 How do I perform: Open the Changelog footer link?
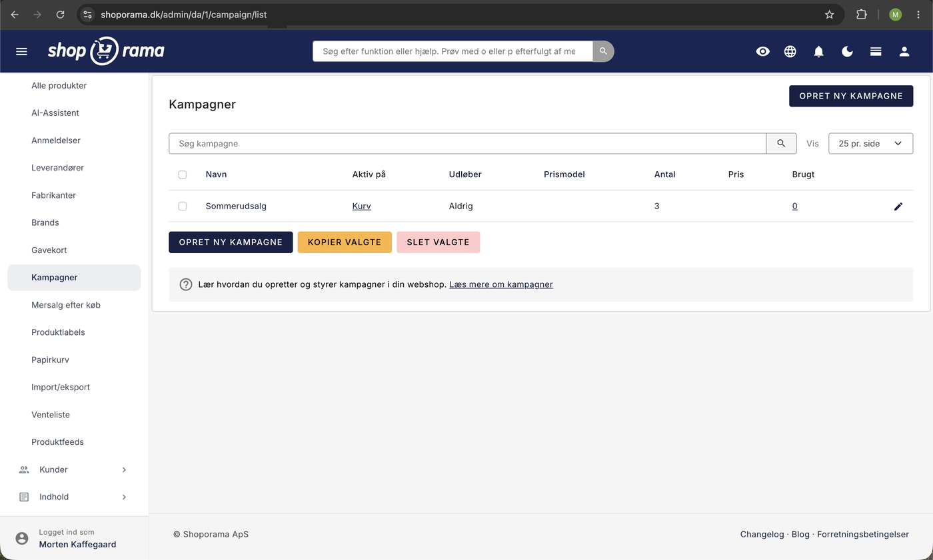pos(762,534)
